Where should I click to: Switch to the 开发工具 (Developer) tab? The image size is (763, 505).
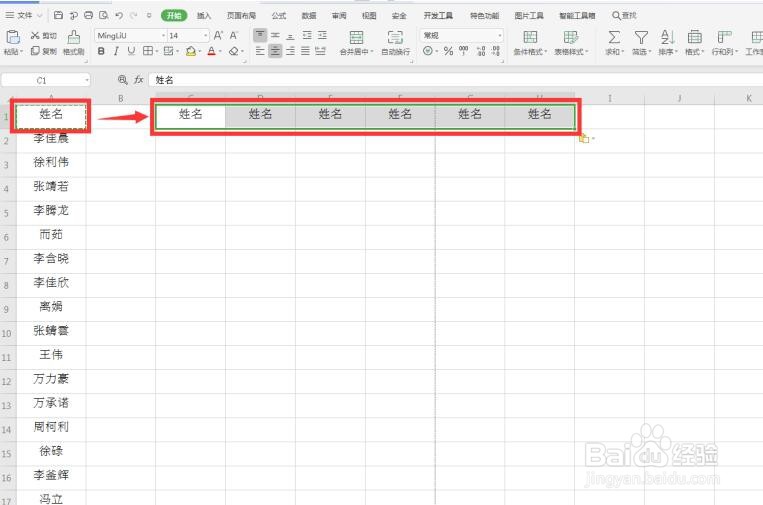pyautogui.click(x=438, y=16)
